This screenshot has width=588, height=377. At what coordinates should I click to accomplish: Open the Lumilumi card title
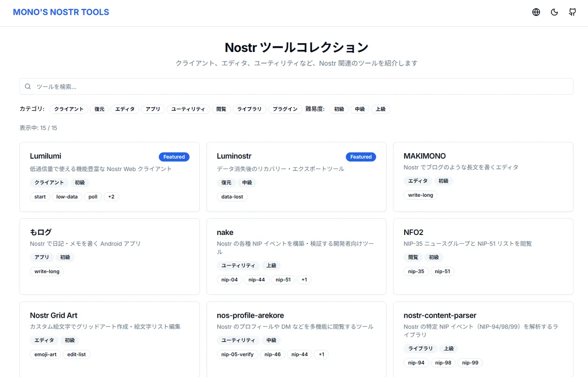[x=45, y=156]
